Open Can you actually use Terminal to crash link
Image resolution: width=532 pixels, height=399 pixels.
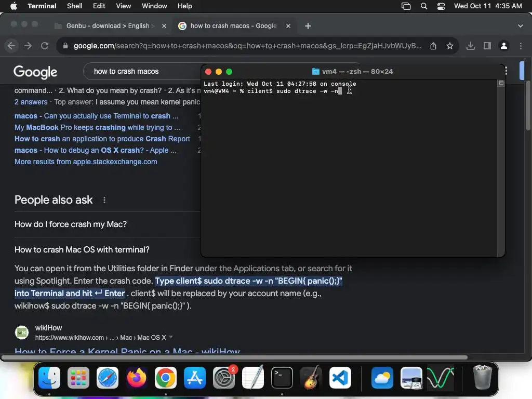96,116
